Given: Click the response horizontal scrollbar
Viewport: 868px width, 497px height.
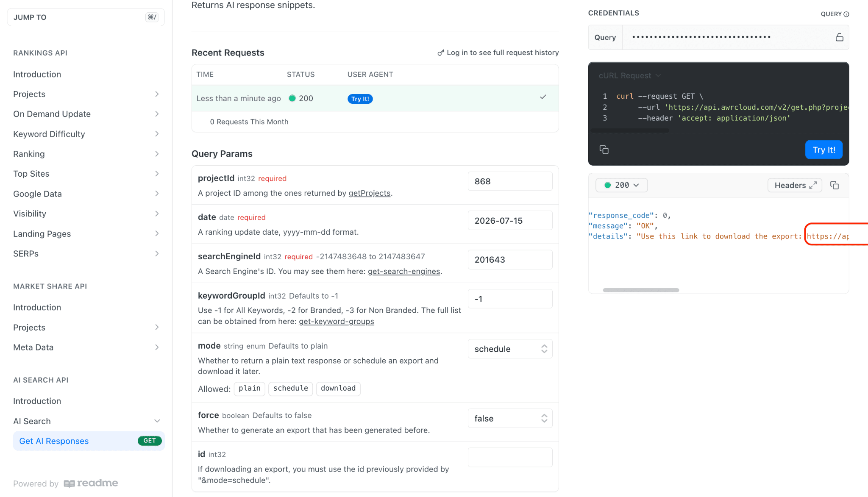Looking at the screenshot, I should (641, 290).
